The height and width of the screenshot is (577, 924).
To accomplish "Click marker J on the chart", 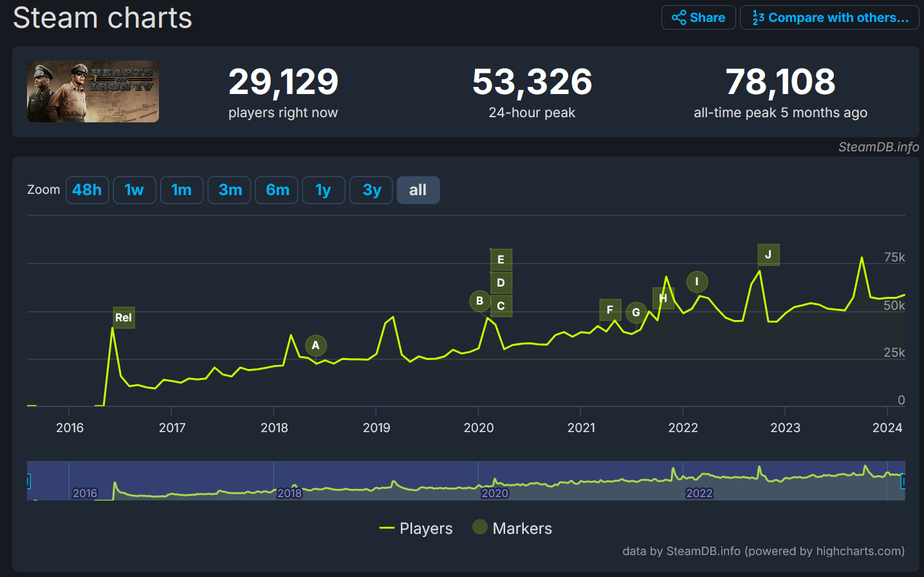I will pyautogui.click(x=768, y=254).
